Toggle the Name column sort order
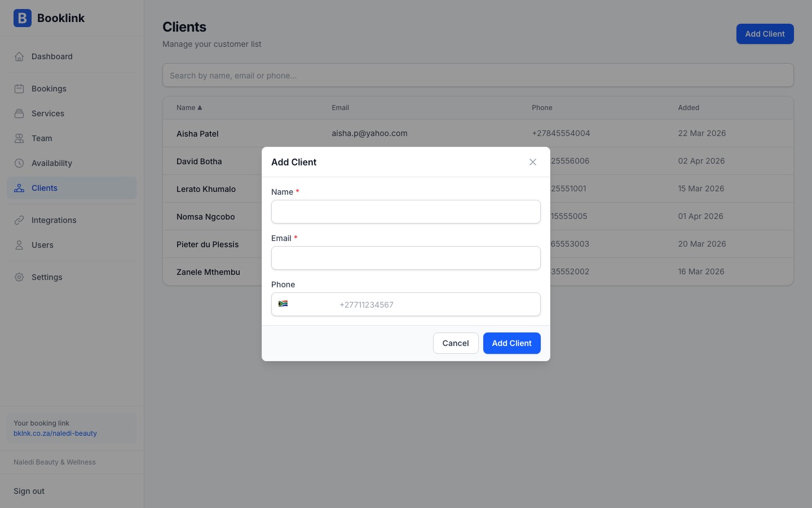Image resolution: width=812 pixels, height=508 pixels. click(x=189, y=108)
